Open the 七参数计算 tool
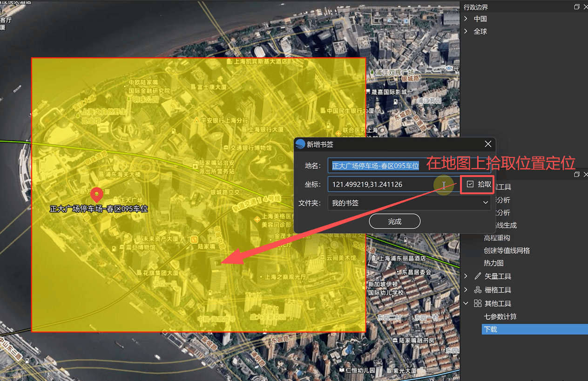The height and width of the screenshot is (381, 588). pyautogui.click(x=500, y=317)
